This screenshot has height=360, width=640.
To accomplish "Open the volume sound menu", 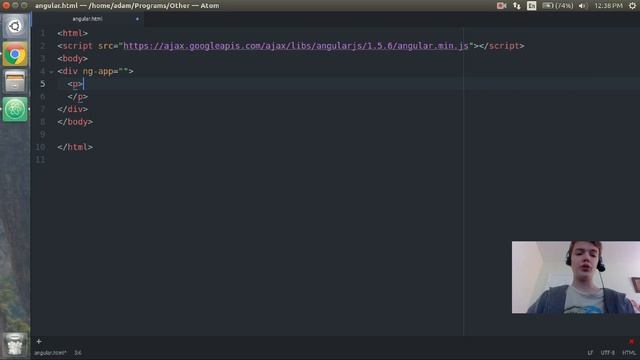I will coord(582,6).
